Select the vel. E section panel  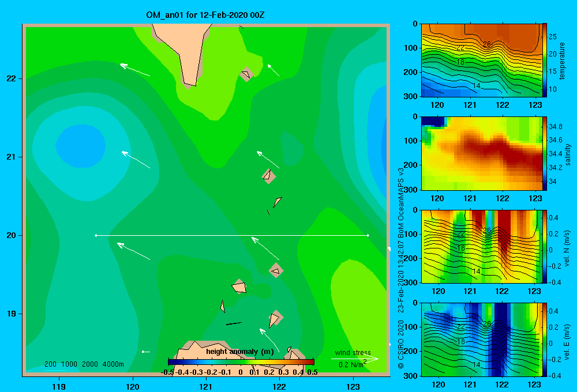(x=482, y=340)
